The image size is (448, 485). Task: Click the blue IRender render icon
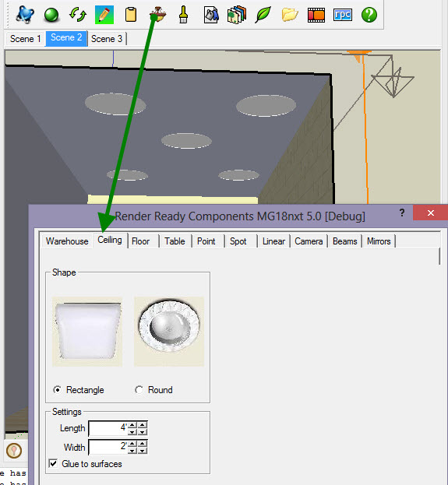click(25, 15)
